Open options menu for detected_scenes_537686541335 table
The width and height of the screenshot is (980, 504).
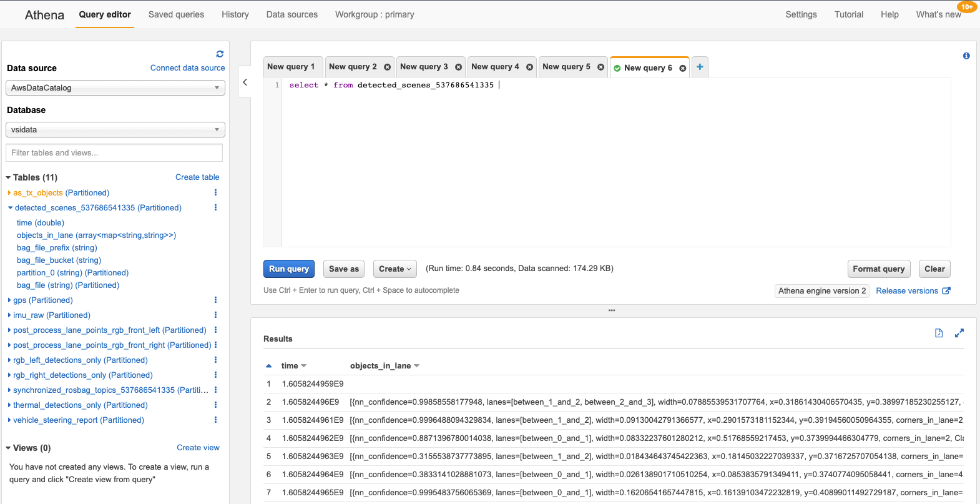coord(215,207)
